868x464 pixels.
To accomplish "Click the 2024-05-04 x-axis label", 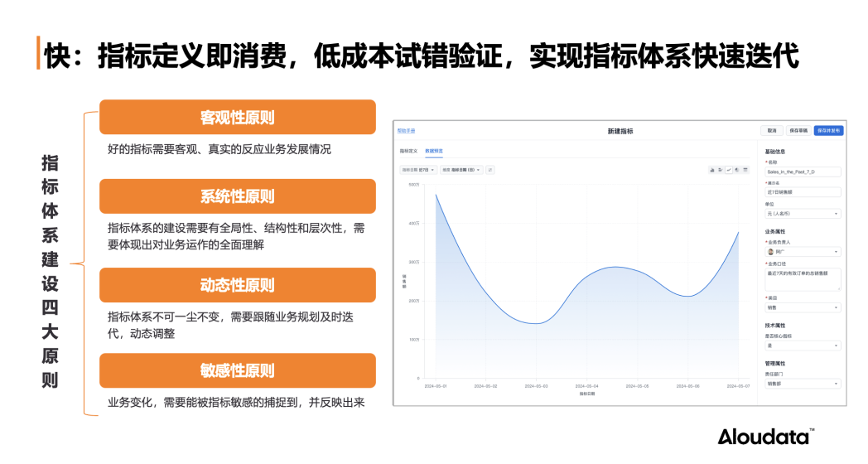I will pos(586,386).
